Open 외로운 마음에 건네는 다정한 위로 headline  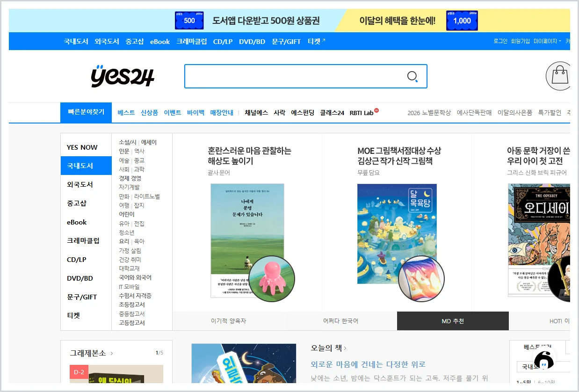coord(368,364)
